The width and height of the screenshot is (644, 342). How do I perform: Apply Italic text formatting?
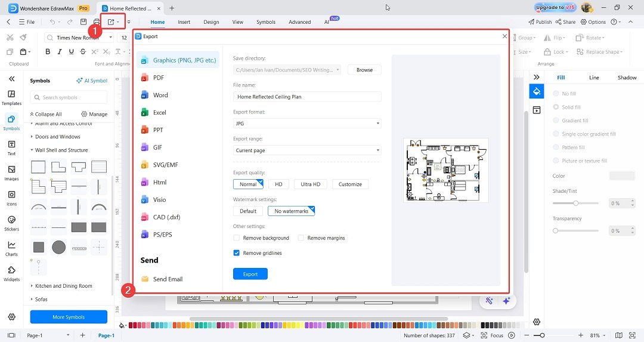pos(60,51)
